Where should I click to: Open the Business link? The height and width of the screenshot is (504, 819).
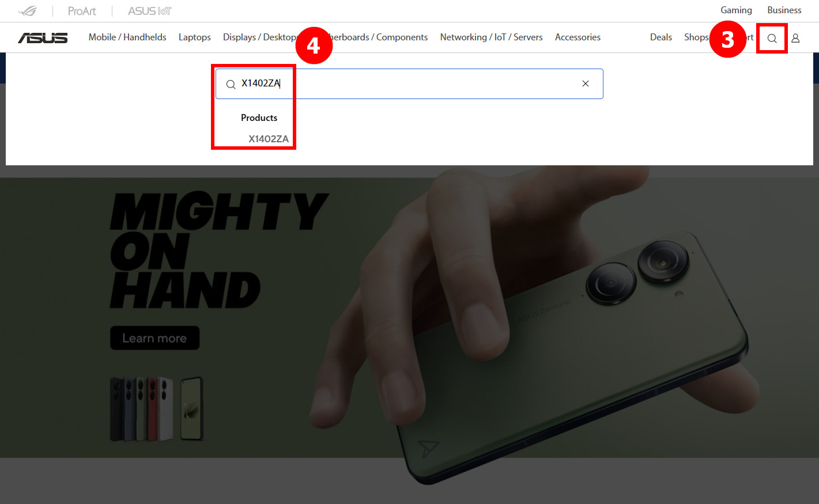click(784, 10)
